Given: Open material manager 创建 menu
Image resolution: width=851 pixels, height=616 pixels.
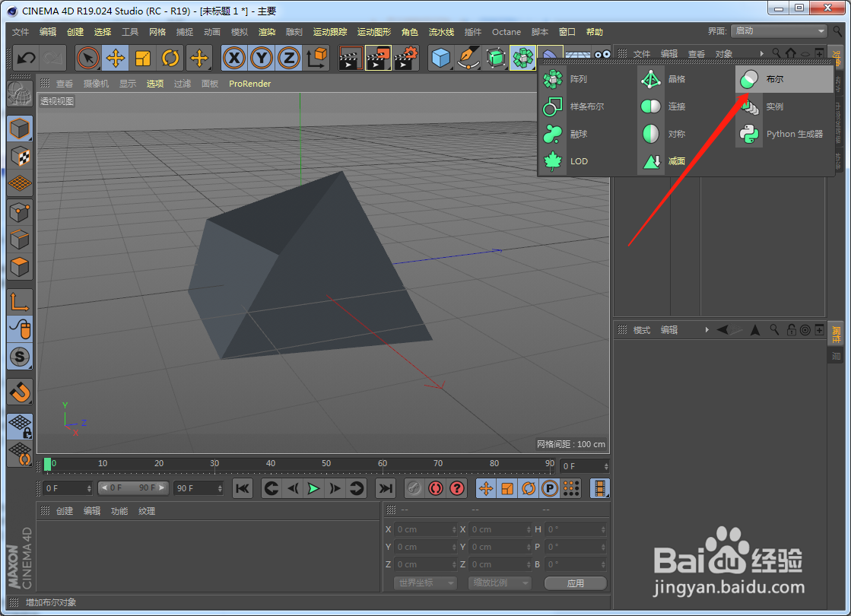Looking at the screenshot, I should pos(65,511).
